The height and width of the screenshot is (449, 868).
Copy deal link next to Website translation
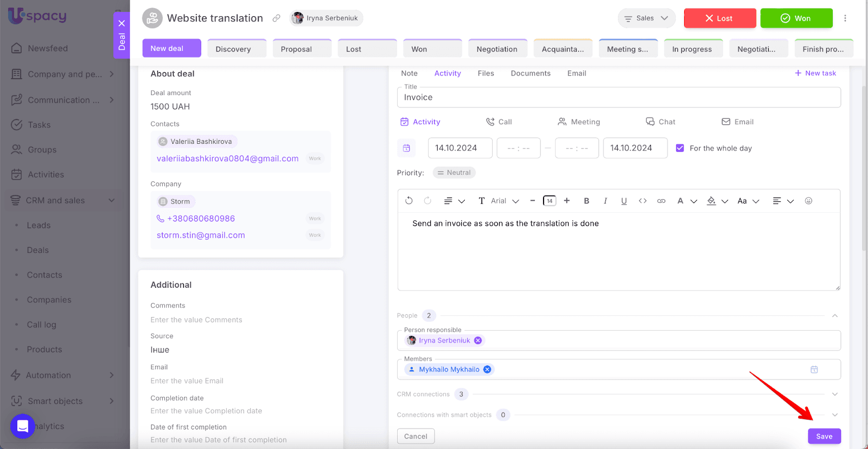[x=276, y=18]
